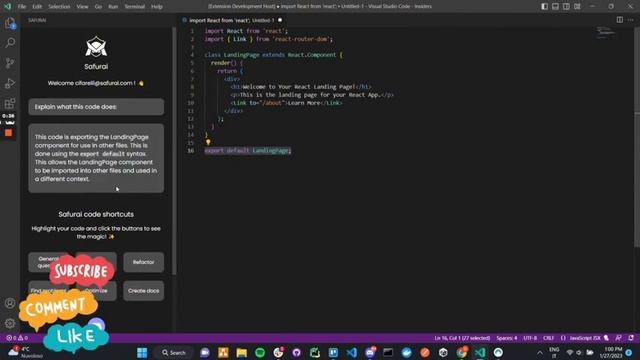Open the weather widget on taskbar
This screenshot has height=360, width=640.
click(25, 352)
